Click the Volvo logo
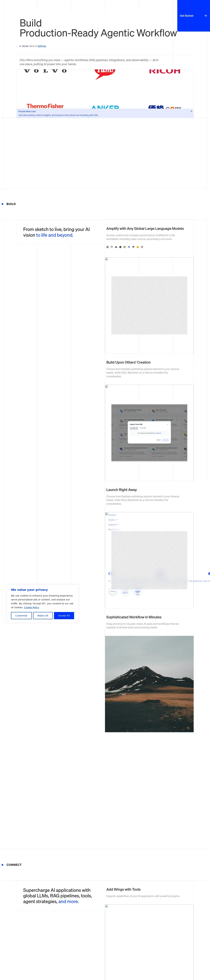The height and width of the screenshot is (980, 210). (45, 71)
